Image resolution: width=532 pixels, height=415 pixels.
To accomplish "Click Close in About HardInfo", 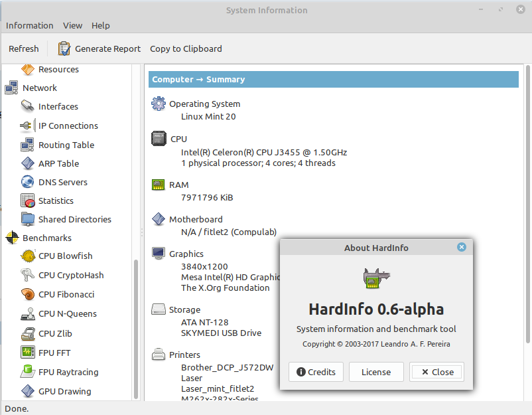I will tap(436, 372).
